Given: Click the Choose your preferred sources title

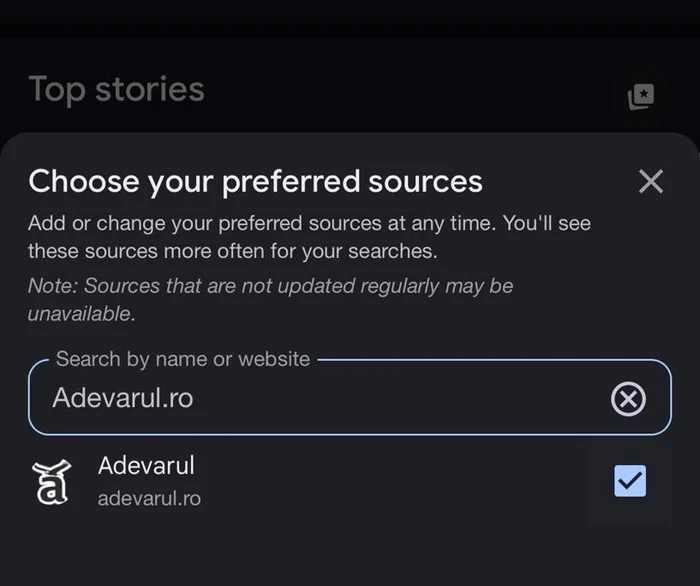Looking at the screenshot, I should pos(255,182).
